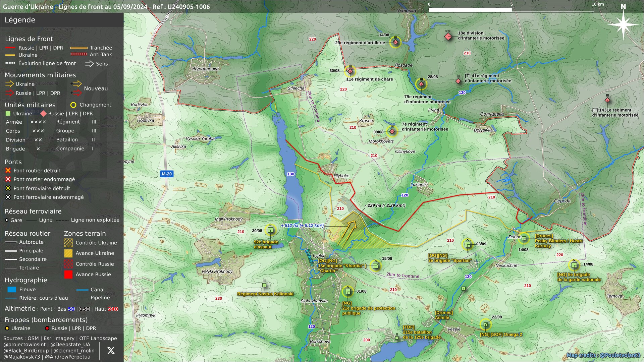The width and height of the screenshot is (644, 362).
Task: Click the Avance Ukraine yellow swatch
Action: [68, 253]
